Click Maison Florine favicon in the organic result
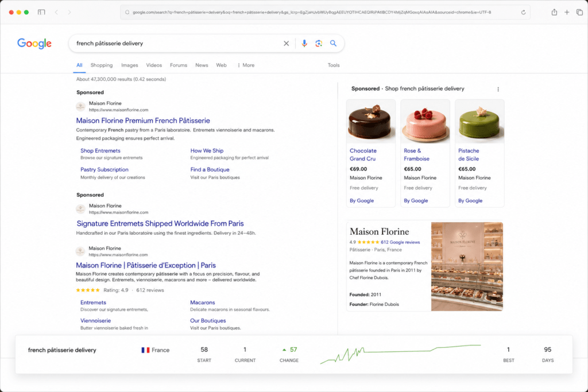The image size is (588, 392). point(80,251)
